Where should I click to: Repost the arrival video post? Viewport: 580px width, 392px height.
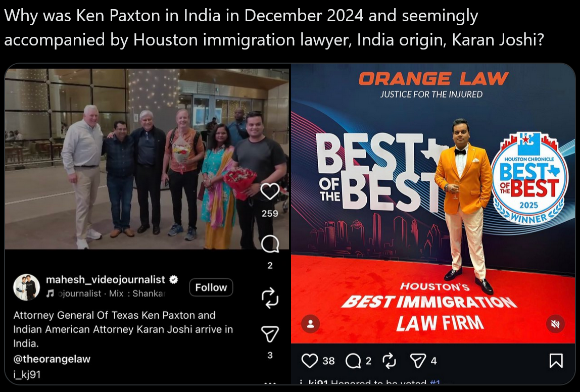click(270, 298)
